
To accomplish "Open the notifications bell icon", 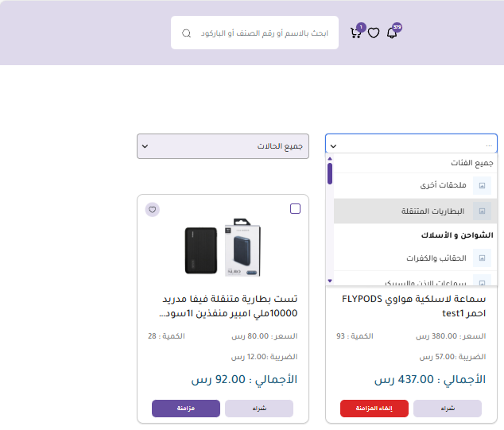I will [x=391, y=33].
